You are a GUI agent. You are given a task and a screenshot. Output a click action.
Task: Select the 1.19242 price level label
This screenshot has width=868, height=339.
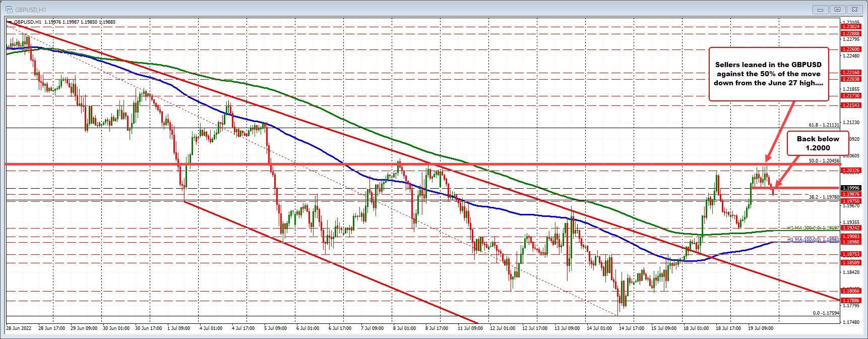click(x=851, y=228)
